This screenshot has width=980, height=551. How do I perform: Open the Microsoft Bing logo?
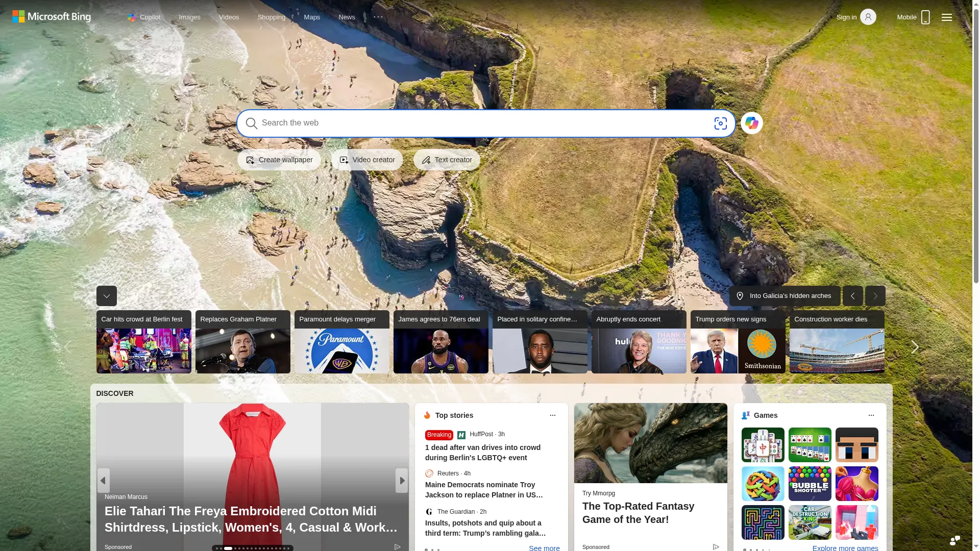(x=52, y=17)
